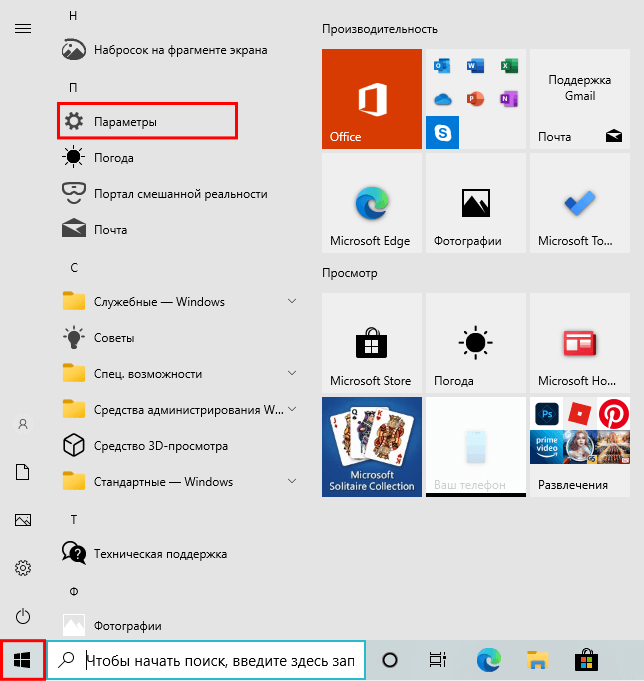Click the user account icon in sidebar
The height and width of the screenshot is (681, 644).
coord(23,424)
